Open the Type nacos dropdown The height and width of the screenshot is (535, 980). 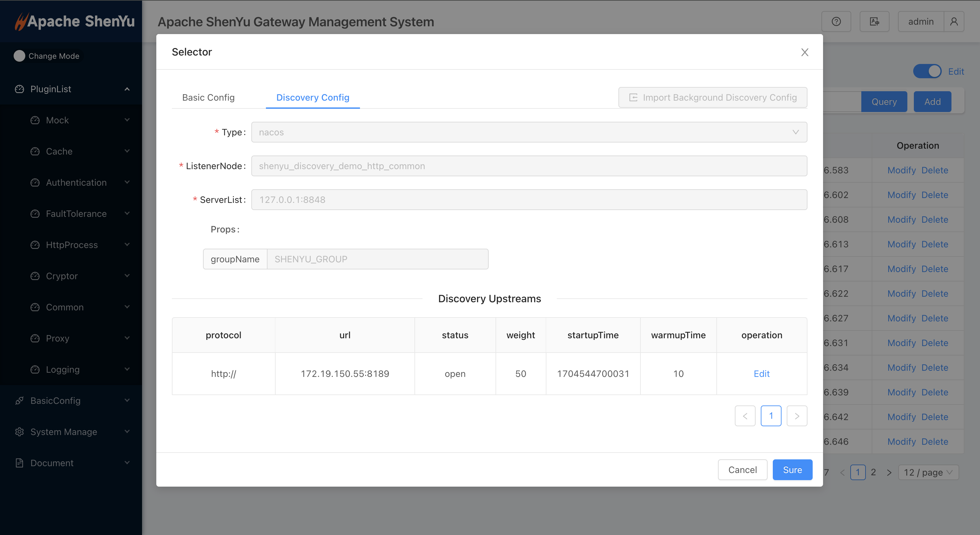[x=529, y=132]
